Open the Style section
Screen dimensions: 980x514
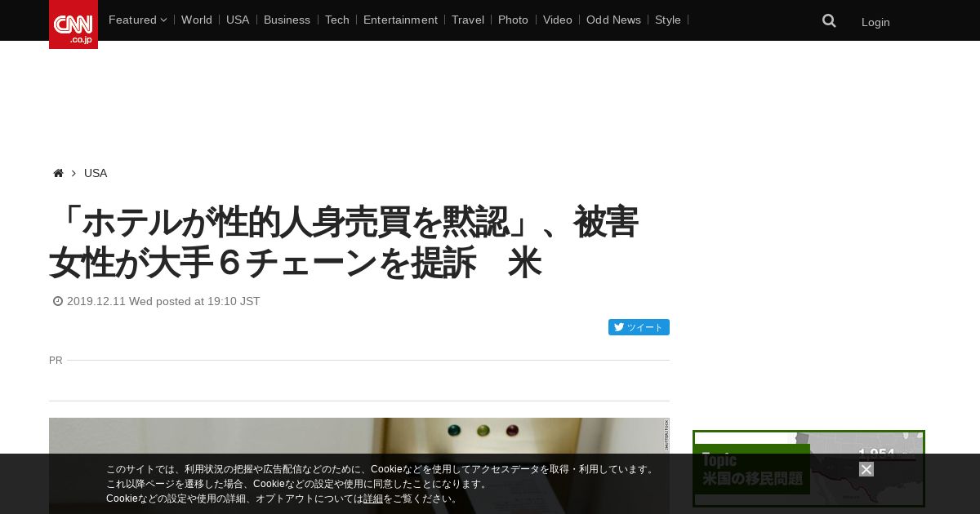point(668,20)
